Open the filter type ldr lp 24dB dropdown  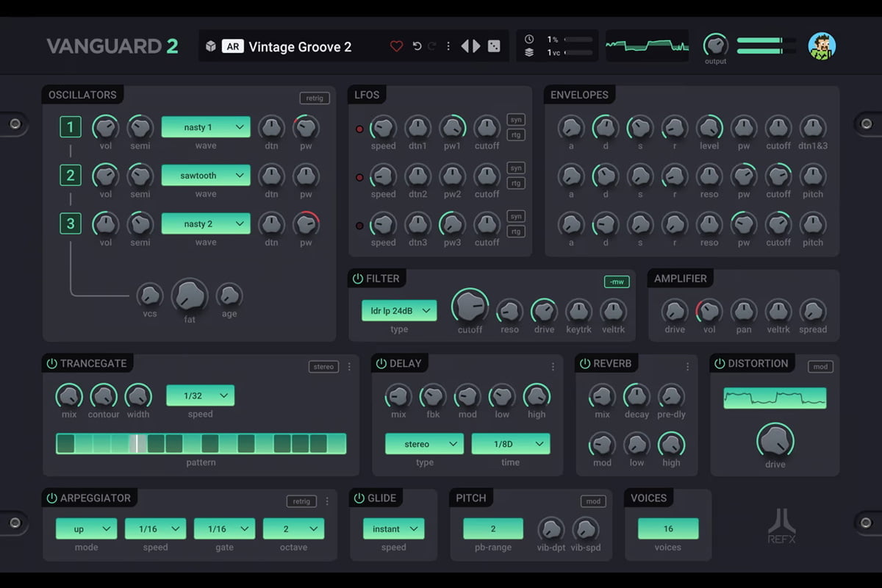coord(399,311)
